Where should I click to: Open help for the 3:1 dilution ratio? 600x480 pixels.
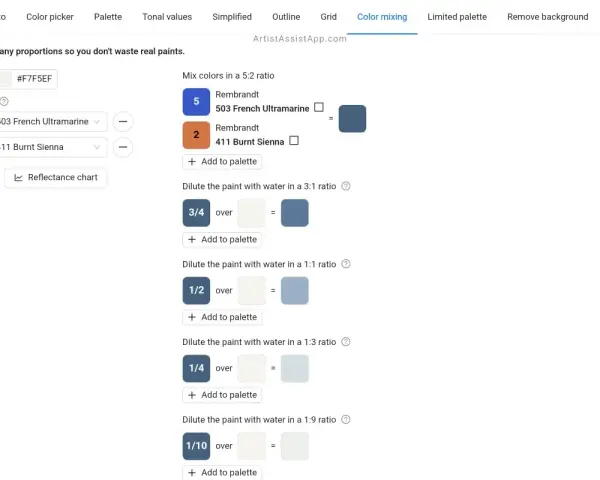[346, 186]
